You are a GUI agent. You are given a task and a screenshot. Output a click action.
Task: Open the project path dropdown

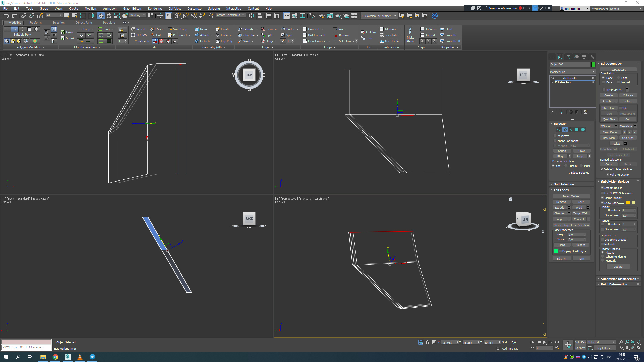(379, 16)
